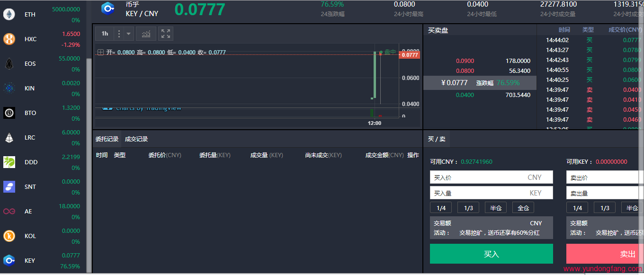Image resolution: width=644 pixels, height=275 pixels.
Task: Click the ETH coin icon
Action: 9,15
